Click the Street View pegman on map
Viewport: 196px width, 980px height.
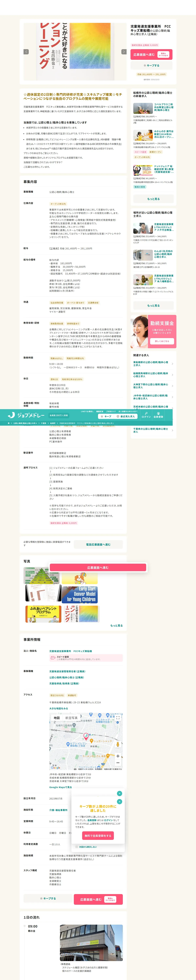118,744
